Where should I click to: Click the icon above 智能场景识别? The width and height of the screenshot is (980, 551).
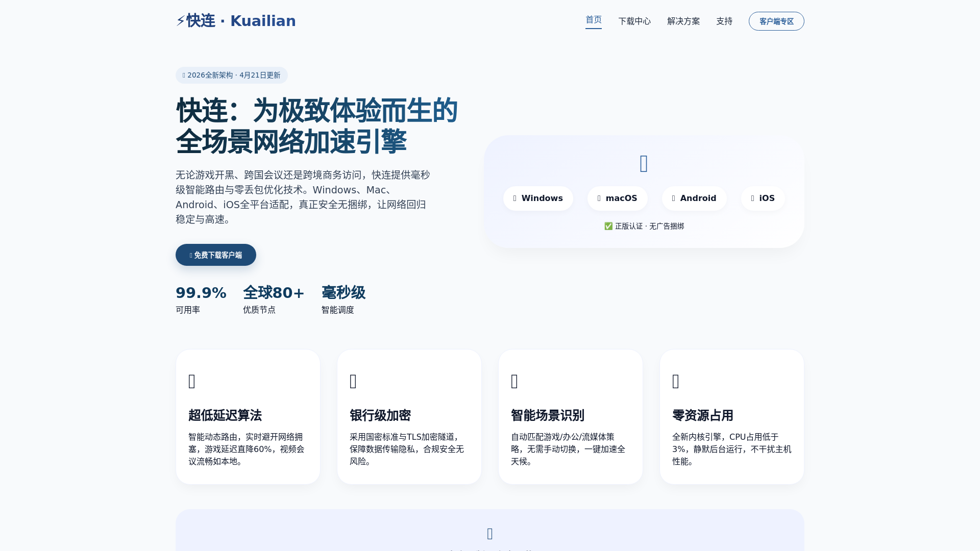pos(514,381)
